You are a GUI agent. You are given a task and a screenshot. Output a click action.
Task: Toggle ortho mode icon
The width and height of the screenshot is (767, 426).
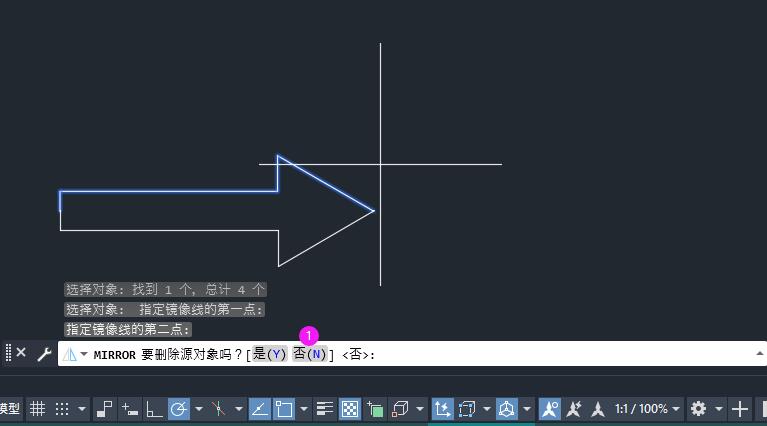point(154,409)
